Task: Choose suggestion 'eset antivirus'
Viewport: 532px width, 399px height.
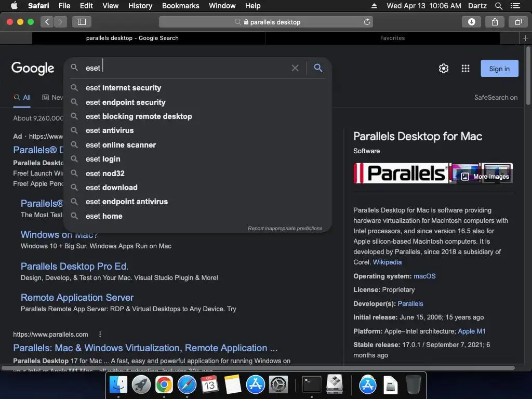Action: (197, 130)
